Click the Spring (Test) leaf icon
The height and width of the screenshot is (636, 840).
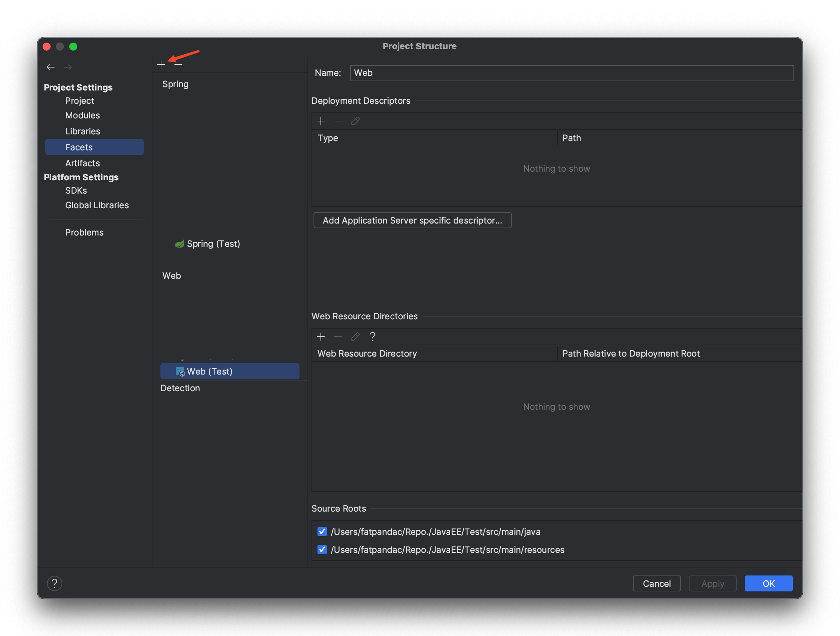click(x=179, y=243)
